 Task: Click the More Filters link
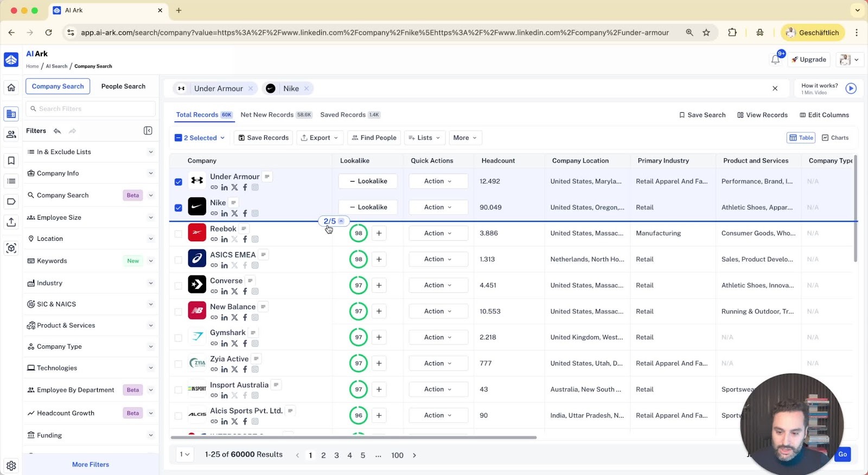(x=91, y=464)
